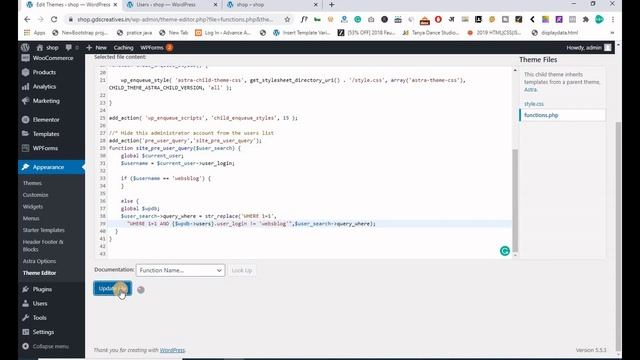Open the Apps bookmark shortcut
Screen dimensions: 640x360
coord(35,33)
